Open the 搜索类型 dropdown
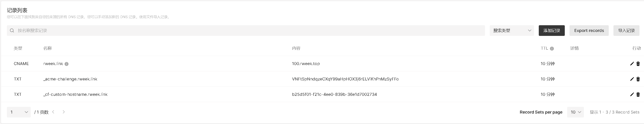 pos(512,31)
